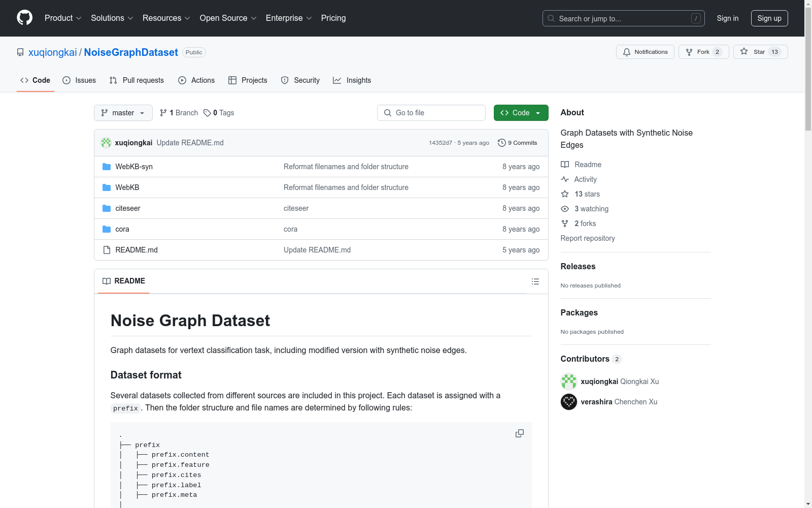Click the branch icon beside 1 Branch
812x508 pixels.
[x=163, y=113]
